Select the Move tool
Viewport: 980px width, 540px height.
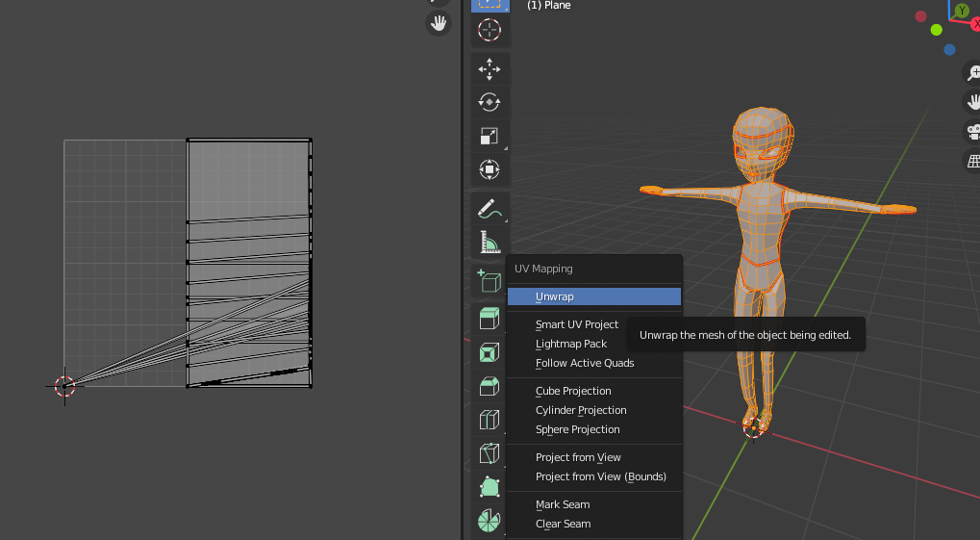(x=490, y=69)
